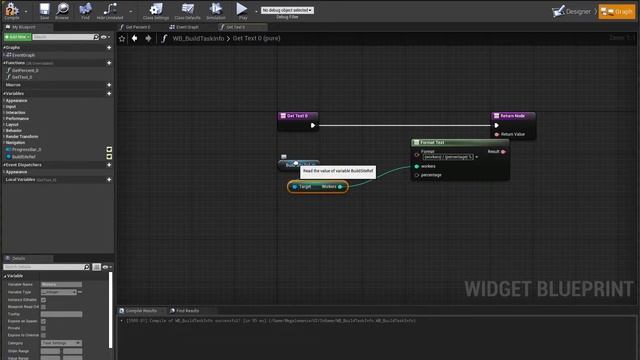Switch to Designer mode
Viewport: 640px width, 360px height.
click(x=572, y=11)
